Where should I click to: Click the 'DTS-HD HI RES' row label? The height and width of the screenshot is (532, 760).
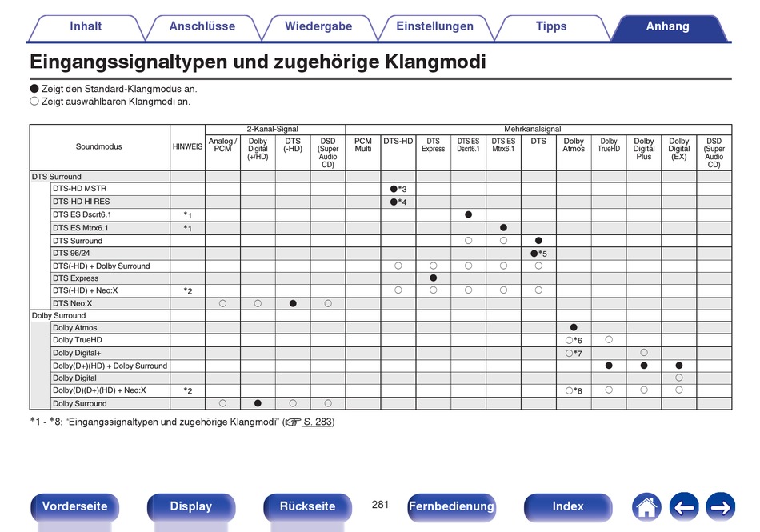[x=81, y=202]
